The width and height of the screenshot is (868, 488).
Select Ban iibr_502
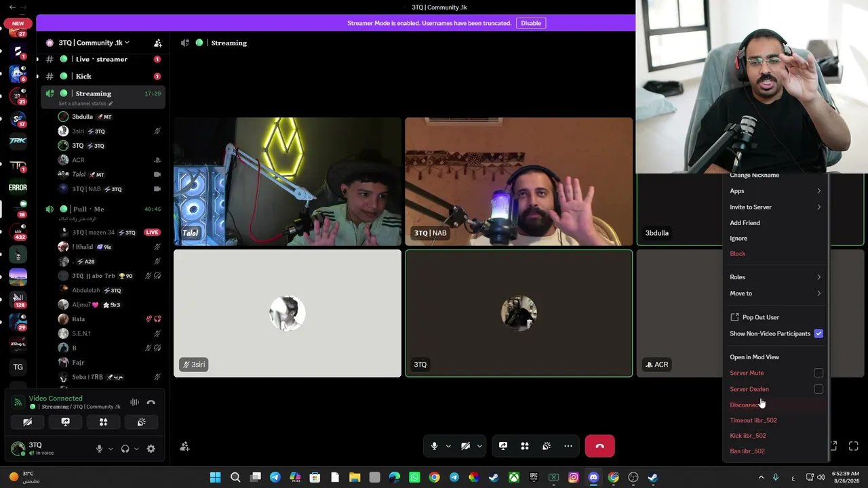(x=776, y=451)
